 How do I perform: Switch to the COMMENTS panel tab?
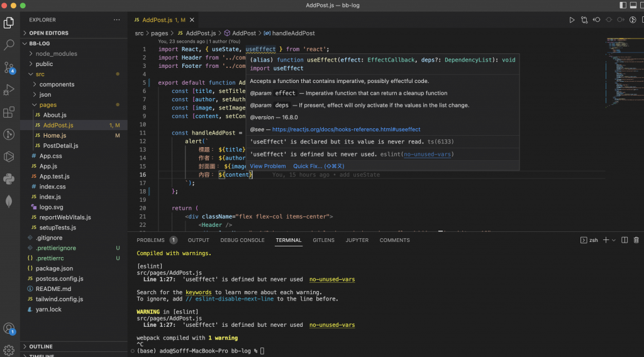click(394, 240)
